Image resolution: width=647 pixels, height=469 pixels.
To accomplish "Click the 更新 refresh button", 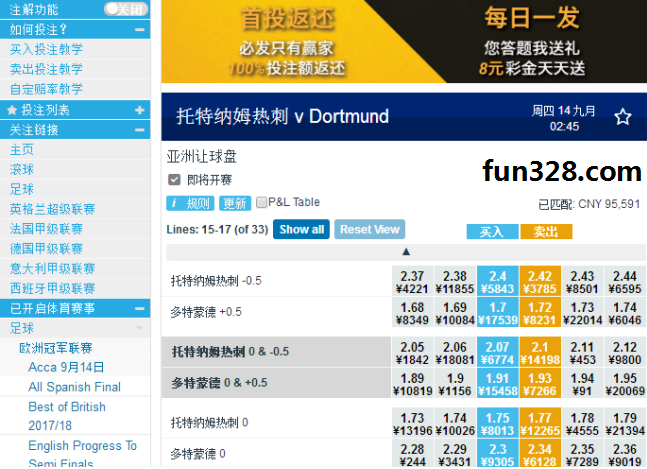I will (x=235, y=203).
